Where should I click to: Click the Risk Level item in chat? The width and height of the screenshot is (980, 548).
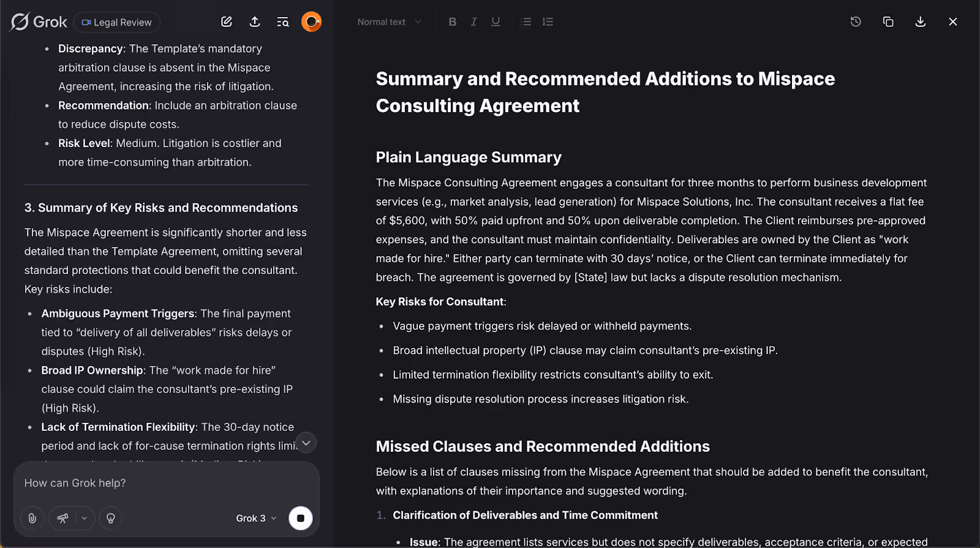[x=170, y=153]
